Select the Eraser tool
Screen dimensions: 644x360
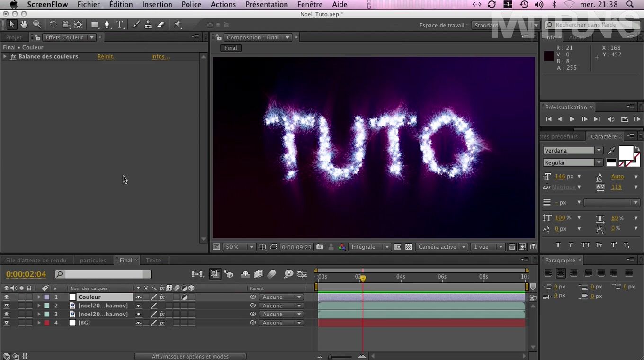coord(161,25)
